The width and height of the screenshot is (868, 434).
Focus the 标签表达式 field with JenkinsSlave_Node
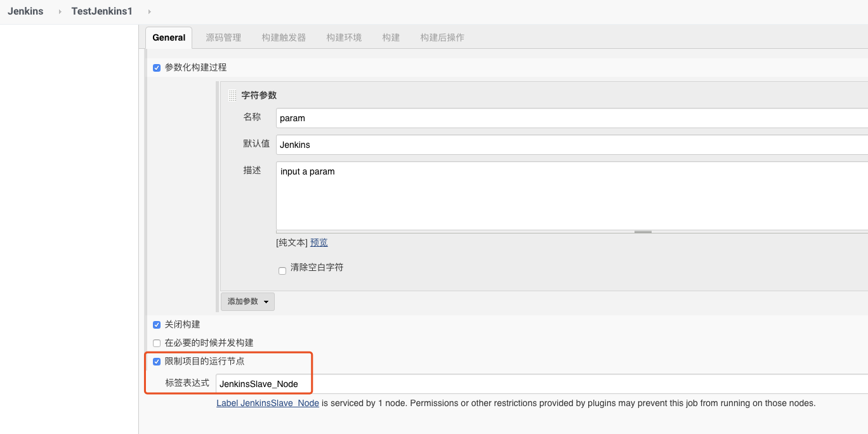tap(542, 384)
